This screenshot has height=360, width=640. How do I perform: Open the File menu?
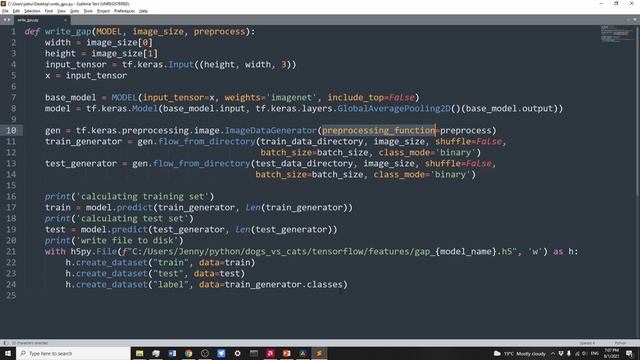pos(5,11)
